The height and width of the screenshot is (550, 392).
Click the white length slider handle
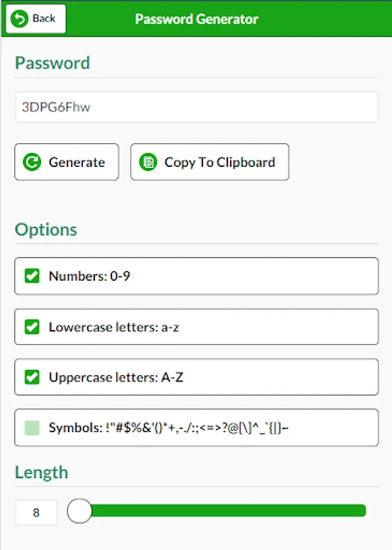pos(79,511)
